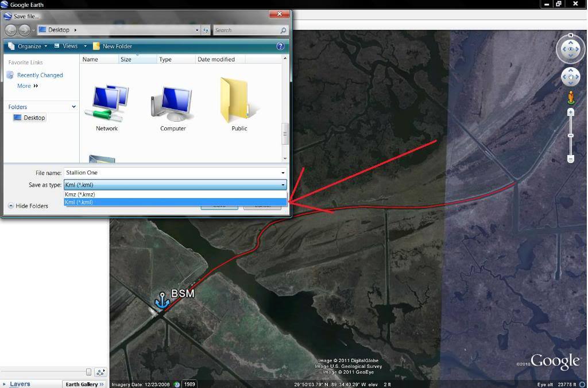This screenshot has height=388, width=588.
Task: Open the historical imagery clock icon
Action: pyautogui.click(x=177, y=384)
